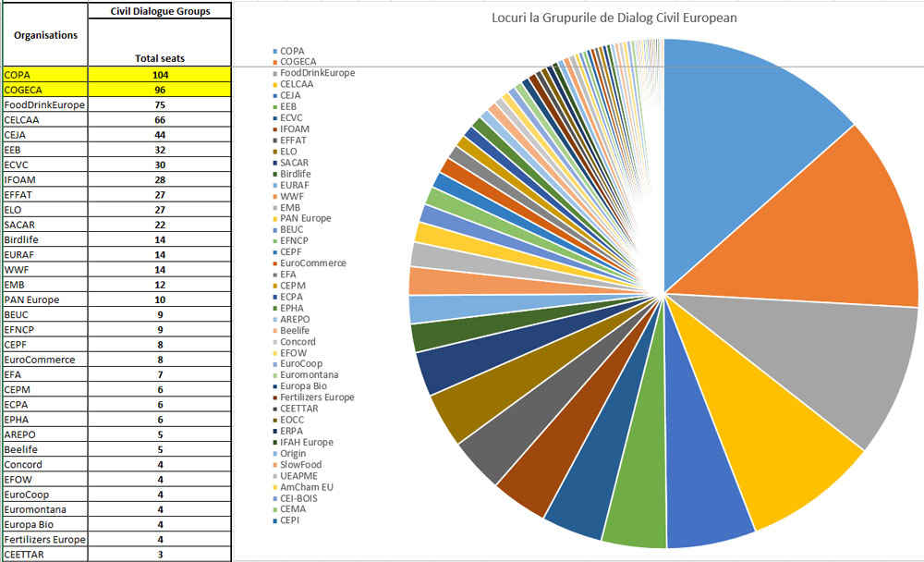Screen dimensions: 924x562
Task: Click the FoodDrinkEurope entry in the chart legend
Action: click(313, 72)
